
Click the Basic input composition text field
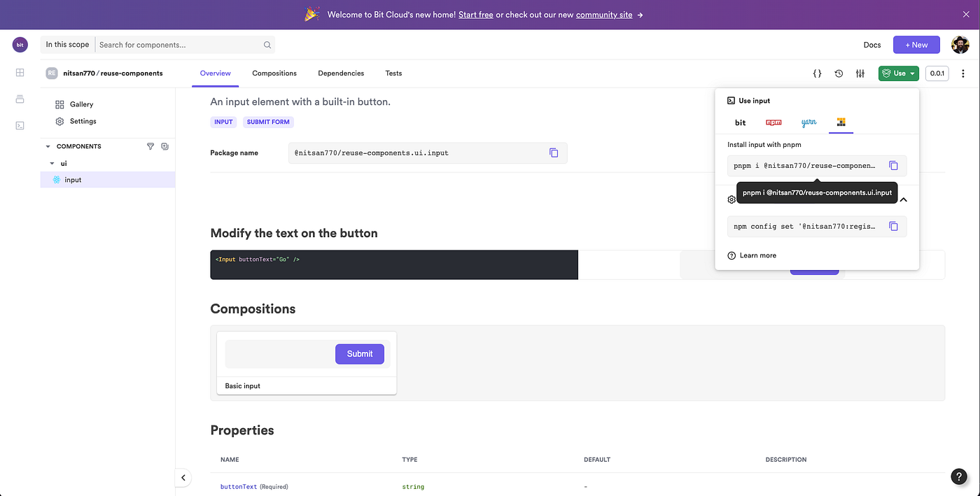pos(279,354)
